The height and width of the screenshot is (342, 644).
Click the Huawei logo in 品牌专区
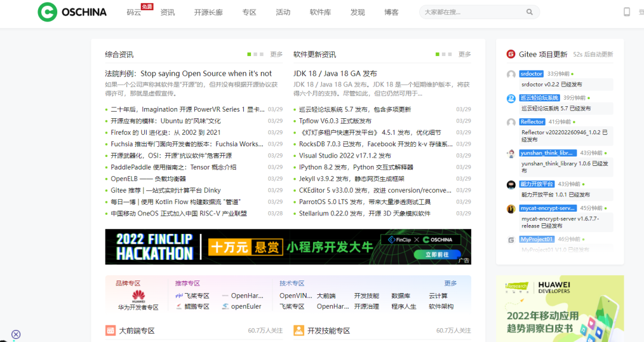[138, 296]
